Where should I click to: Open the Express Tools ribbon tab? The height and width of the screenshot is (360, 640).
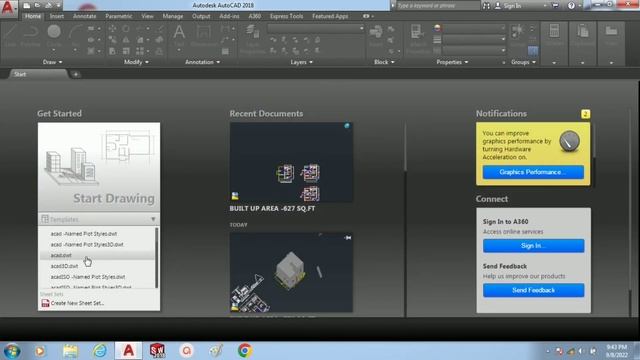point(286,16)
